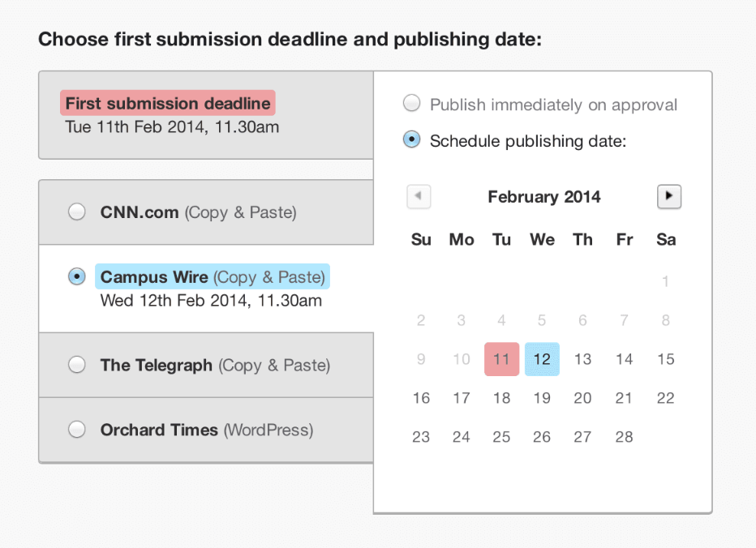Pick February 13 in the calendar

pyautogui.click(x=582, y=359)
